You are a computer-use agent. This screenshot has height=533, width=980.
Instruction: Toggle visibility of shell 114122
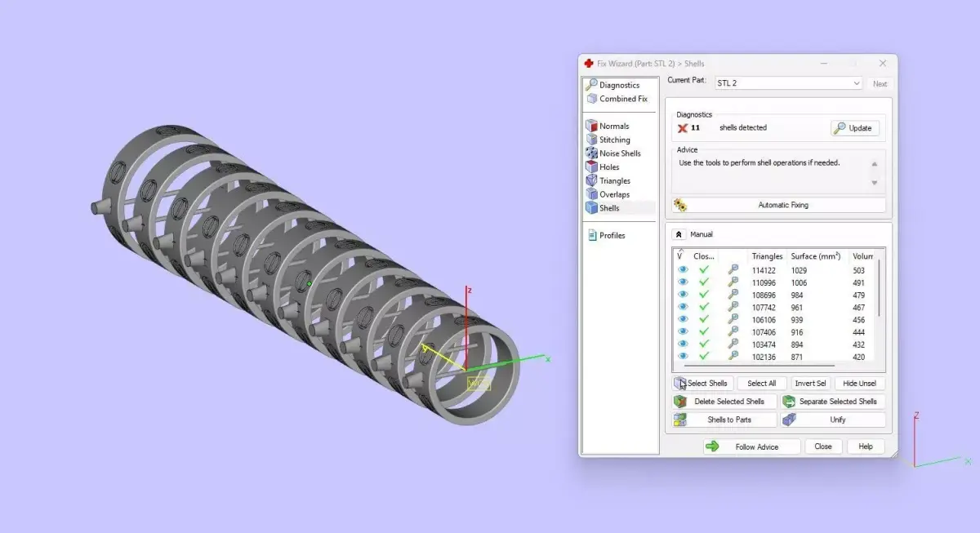683,270
